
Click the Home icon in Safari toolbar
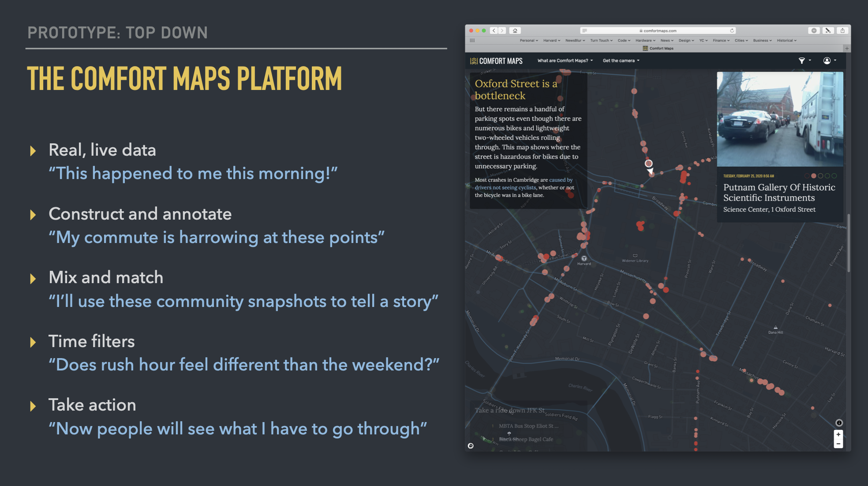point(515,30)
